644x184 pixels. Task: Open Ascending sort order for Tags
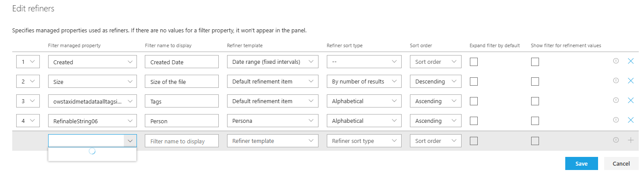435,101
